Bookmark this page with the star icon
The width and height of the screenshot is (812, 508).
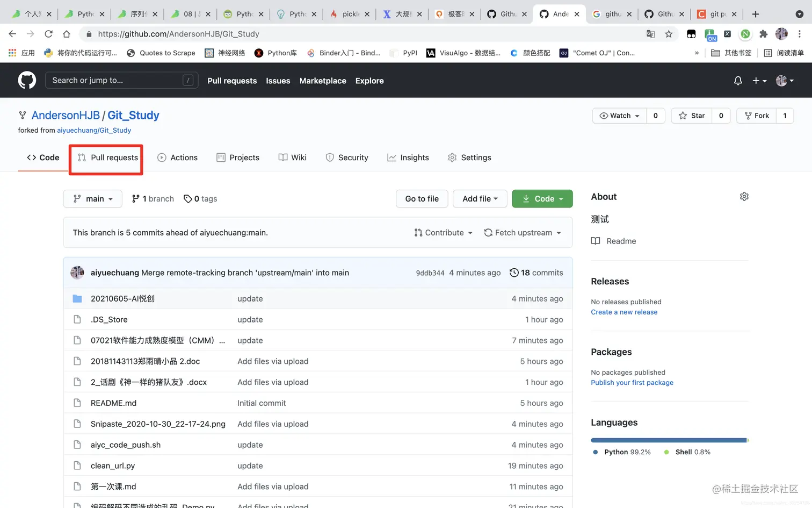(669, 34)
